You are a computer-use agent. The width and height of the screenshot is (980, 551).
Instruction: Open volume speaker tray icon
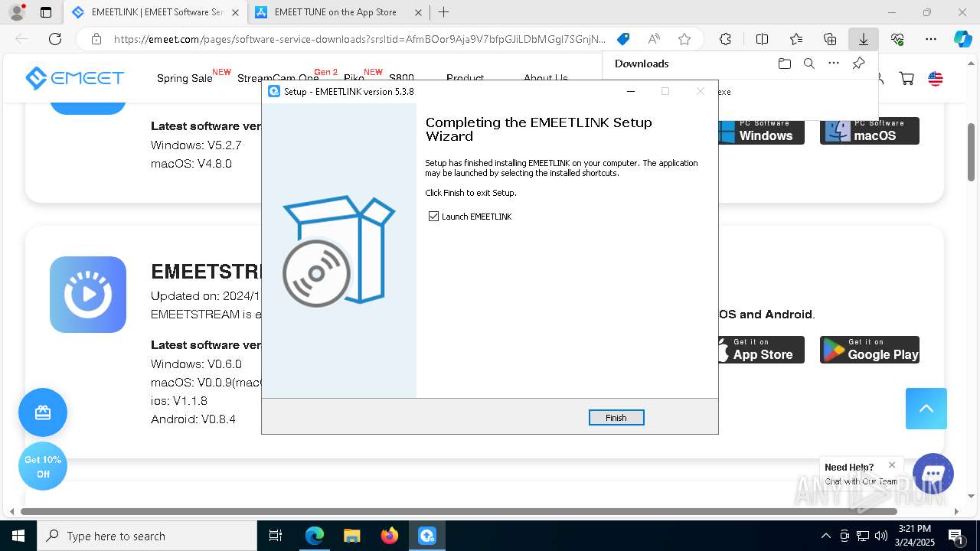[881, 536]
